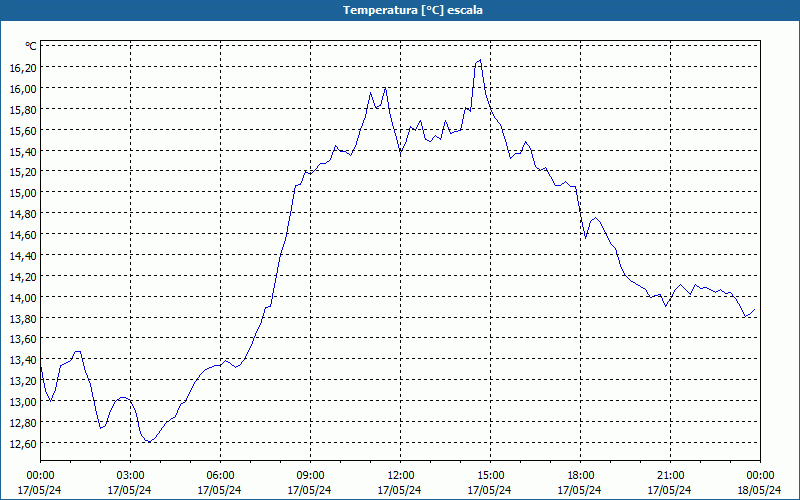Viewport: 800px width, 500px height.
Task: Select the 17/05/24 date under 09:00
Action: (310, 490)
